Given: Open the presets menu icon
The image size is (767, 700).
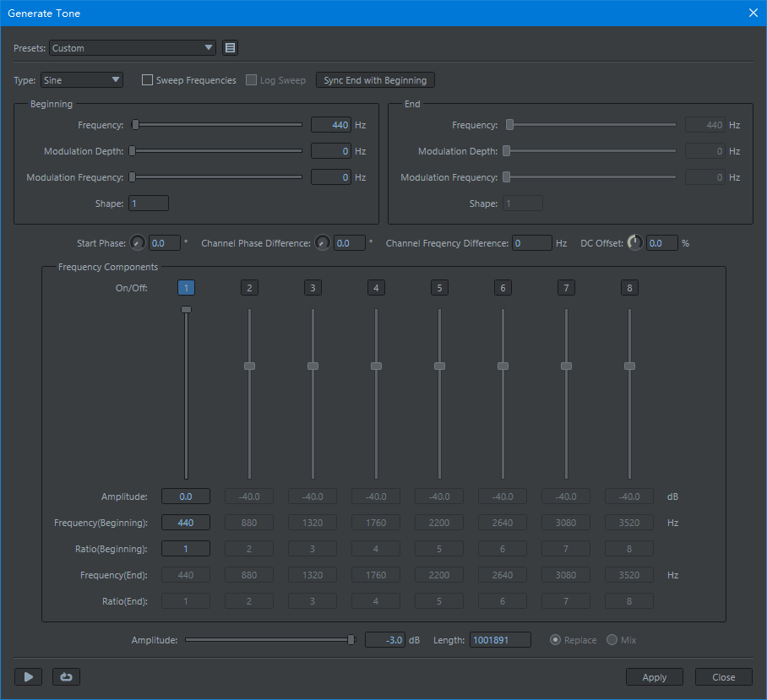Looking at the screenshot, I should click(230, 48).
